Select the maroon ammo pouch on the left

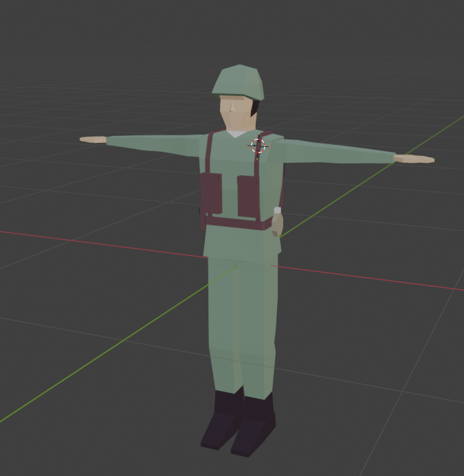(211, 193)
